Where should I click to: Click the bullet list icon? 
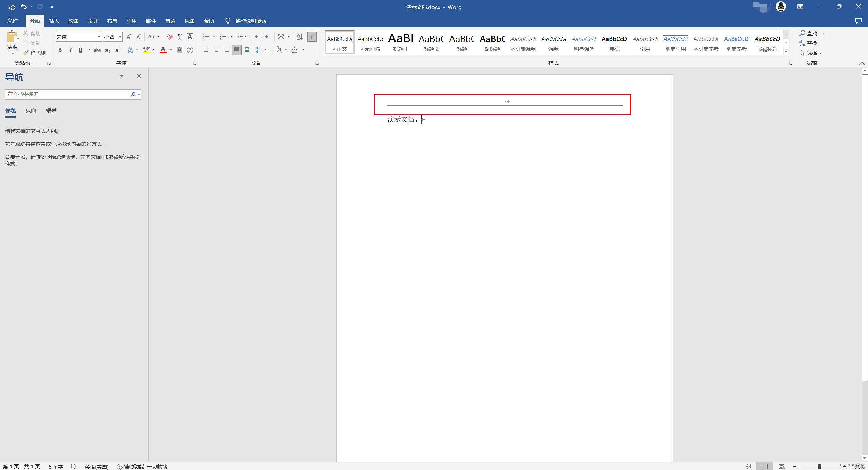(x=206, y=37)
